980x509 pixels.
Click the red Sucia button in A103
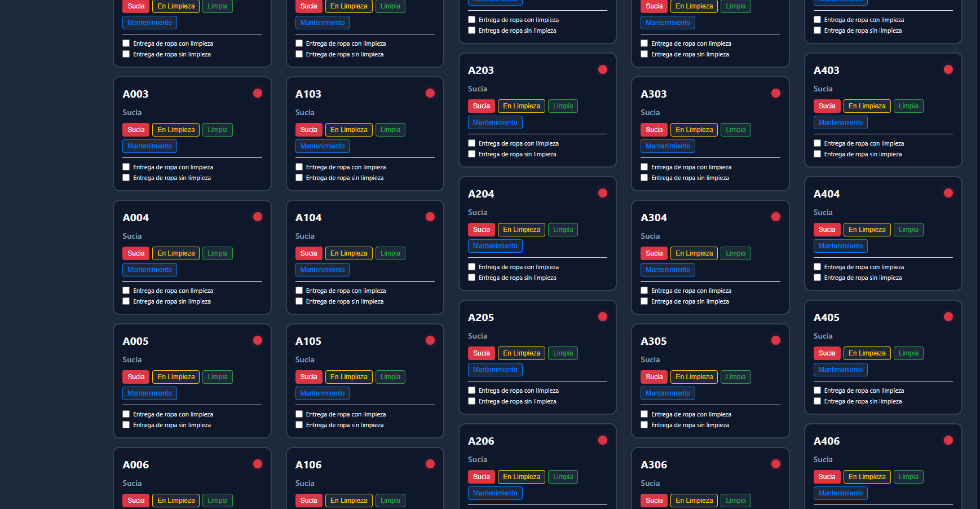coord(308,130)
